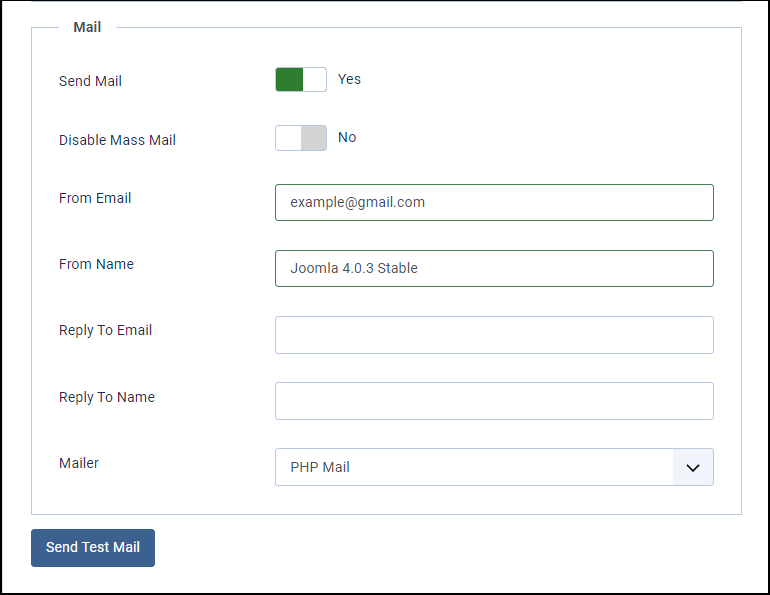Select the PHP Mail combo box
This screenshot has width=770, height=595.
tap(494, 467)
